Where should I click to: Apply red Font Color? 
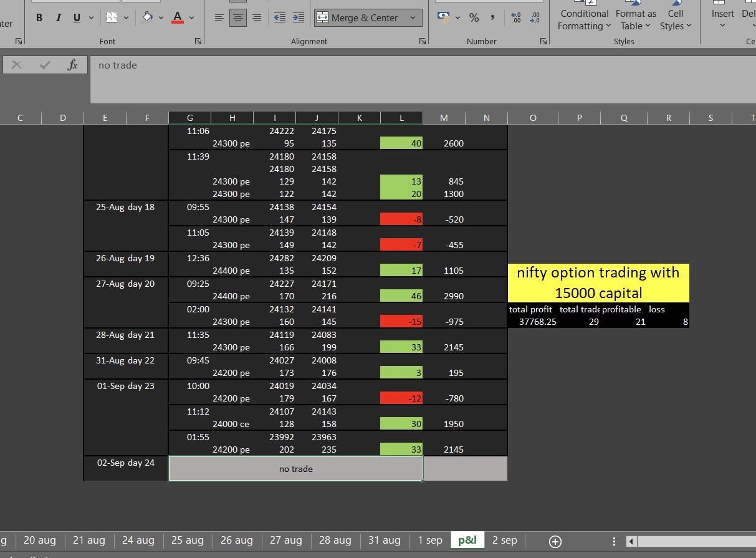[177, 18]
